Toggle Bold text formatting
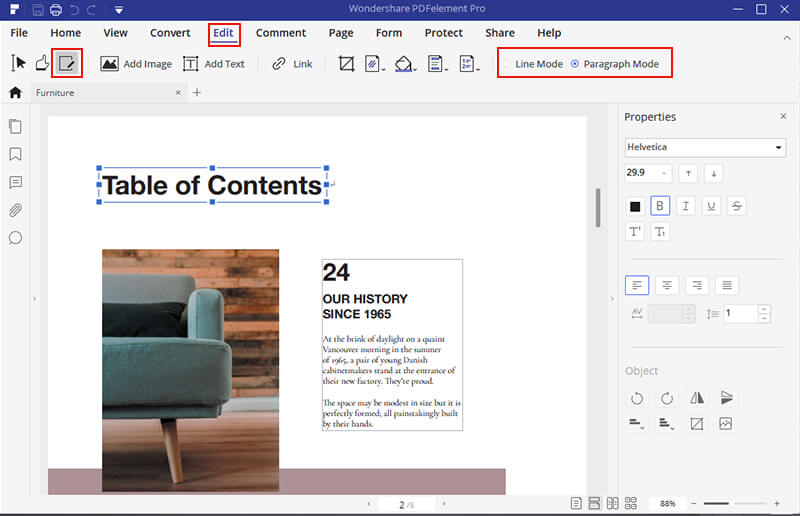This screenshot has width=800, height=516. pos(660,206)
